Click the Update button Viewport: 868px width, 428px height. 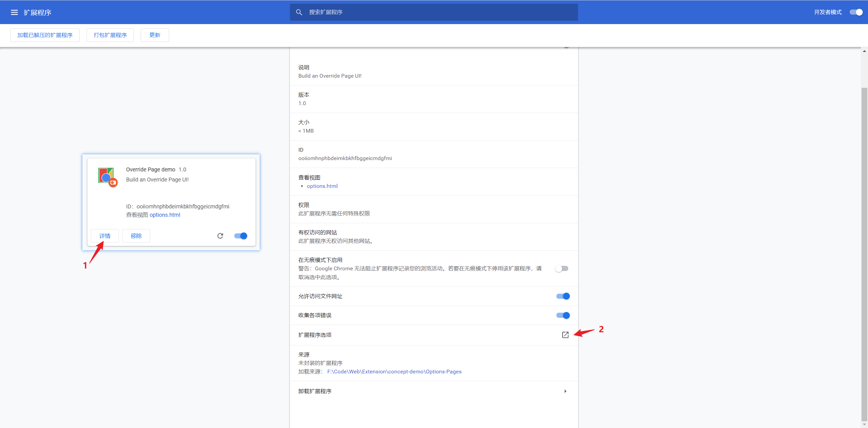click(x=155, y=35)
